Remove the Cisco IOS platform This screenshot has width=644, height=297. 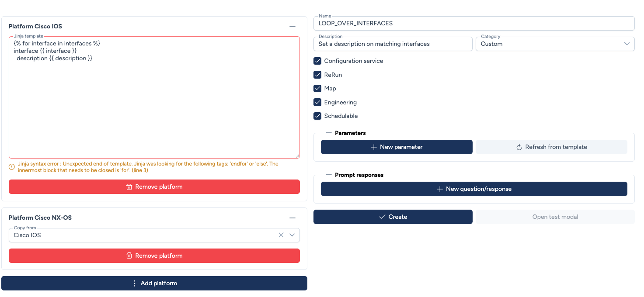point(154,187)
